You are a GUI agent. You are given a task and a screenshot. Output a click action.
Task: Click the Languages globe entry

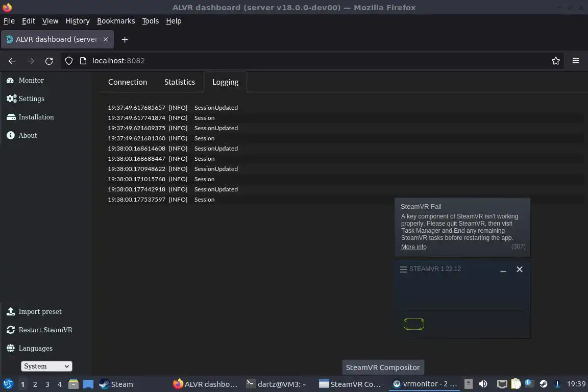click(x=29, y=348)
